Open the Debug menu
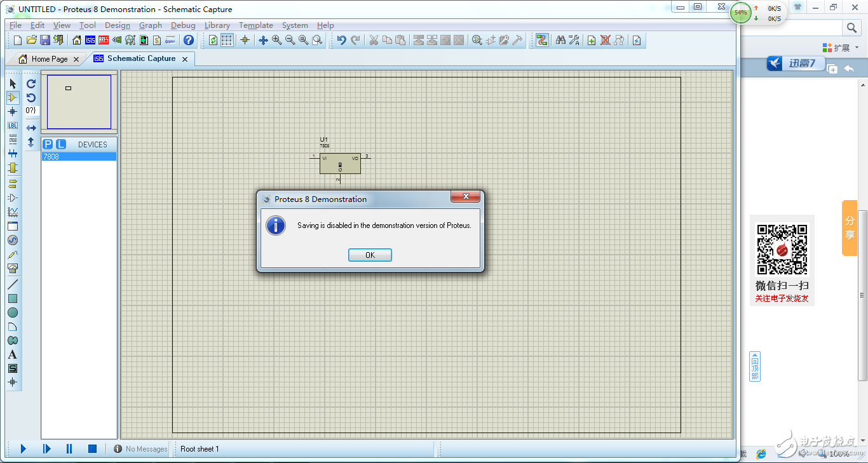This screenshot has height=463, width=868. 183,25
